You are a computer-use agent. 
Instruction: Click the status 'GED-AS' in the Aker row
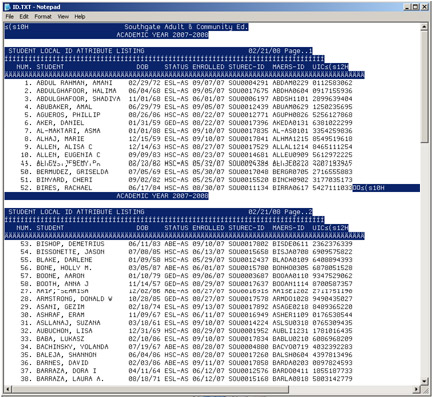coord(176,123)
